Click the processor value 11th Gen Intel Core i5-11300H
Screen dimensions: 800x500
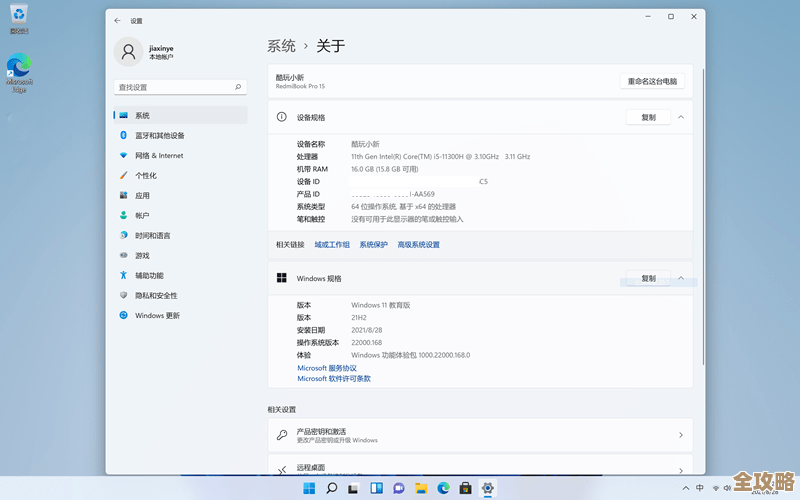(x=440, y=157)
